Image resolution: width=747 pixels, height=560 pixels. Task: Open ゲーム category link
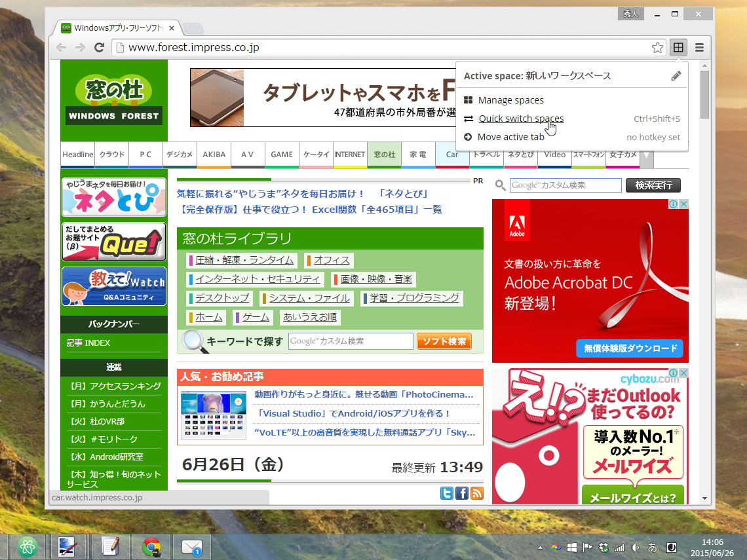click(x=256, y=317)
